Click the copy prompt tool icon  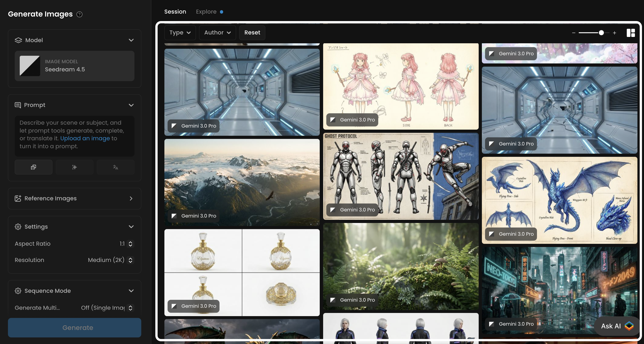pyautogui.click(x=34, y=167)
